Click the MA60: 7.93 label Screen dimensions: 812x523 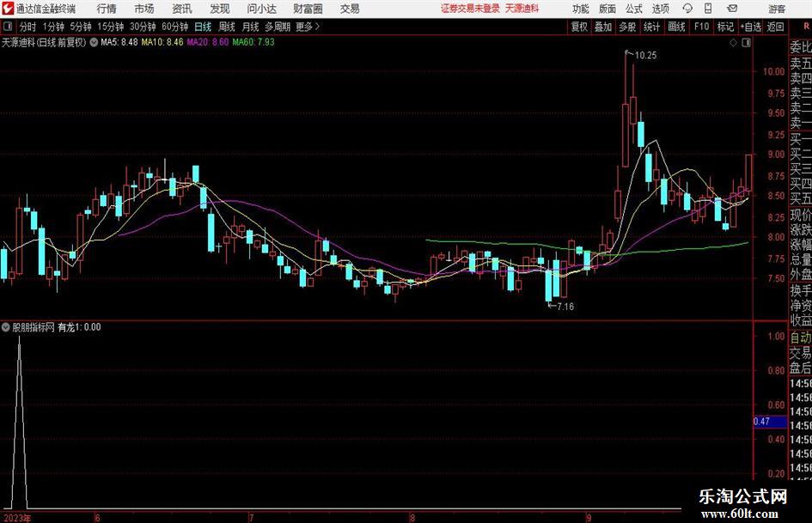click(253, 42)
